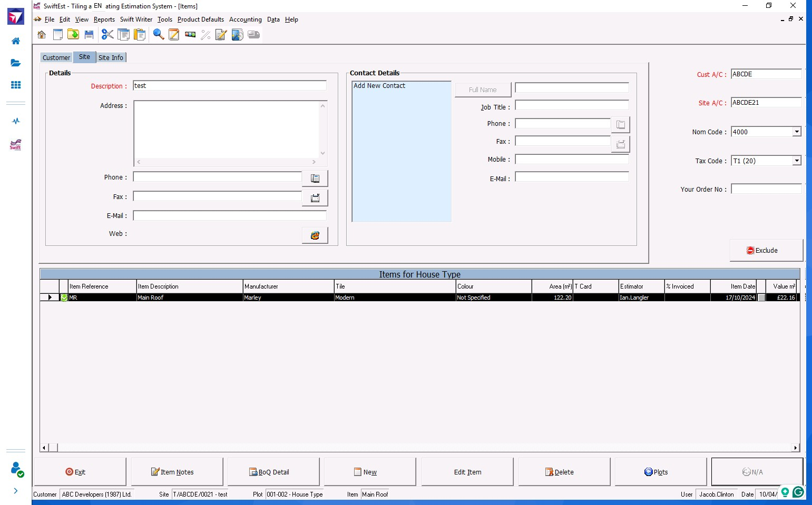Open the web browser icon beside Web
Viewport: 812px width, 505px height.
point(315,235)
